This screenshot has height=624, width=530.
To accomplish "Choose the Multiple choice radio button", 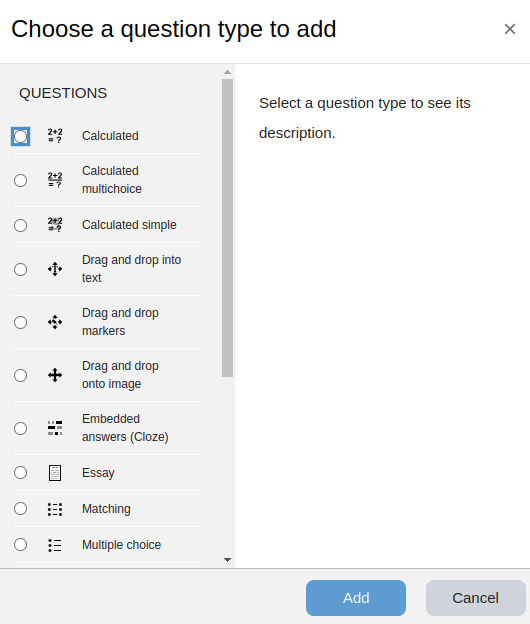I will point(20,544).
